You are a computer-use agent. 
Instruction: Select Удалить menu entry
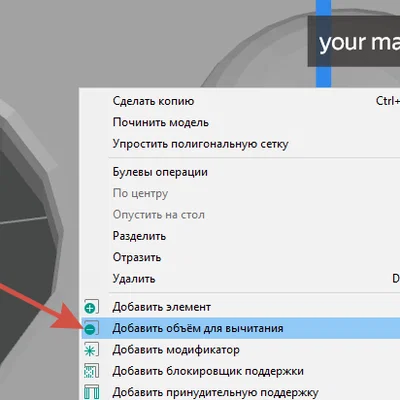tap(241, 279)
